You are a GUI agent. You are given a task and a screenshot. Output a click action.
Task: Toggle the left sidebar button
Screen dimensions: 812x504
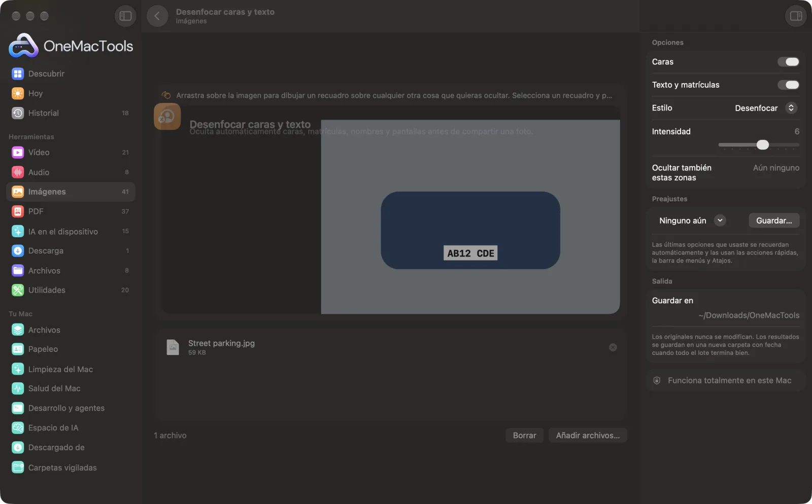pos(125,16)
